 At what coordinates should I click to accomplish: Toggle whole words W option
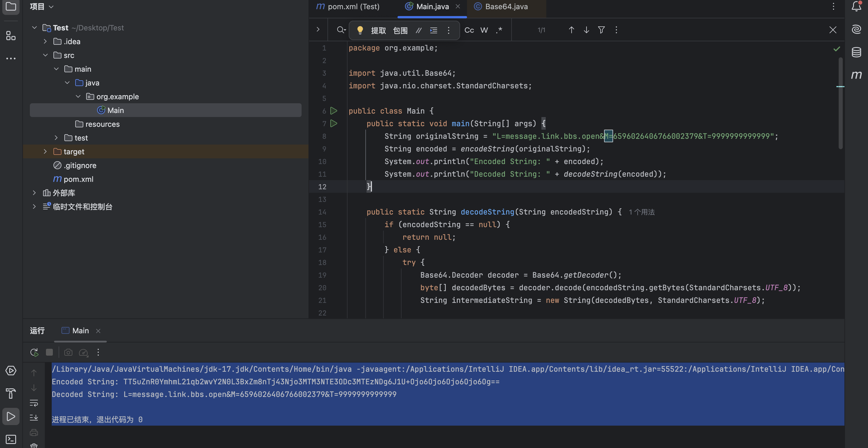point(484,30)
